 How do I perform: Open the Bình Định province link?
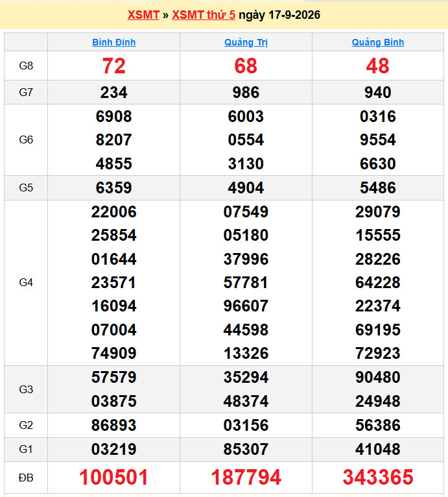(x=113, y=42)
